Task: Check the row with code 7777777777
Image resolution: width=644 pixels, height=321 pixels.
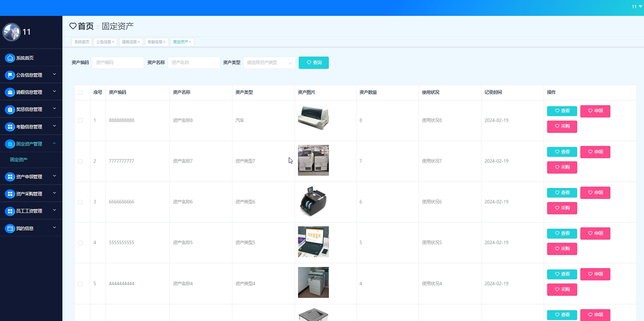Action: 80,161
